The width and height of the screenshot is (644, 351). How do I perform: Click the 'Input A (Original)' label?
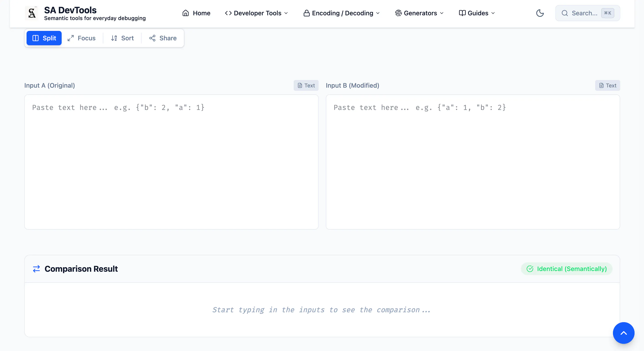click(50, 85)
